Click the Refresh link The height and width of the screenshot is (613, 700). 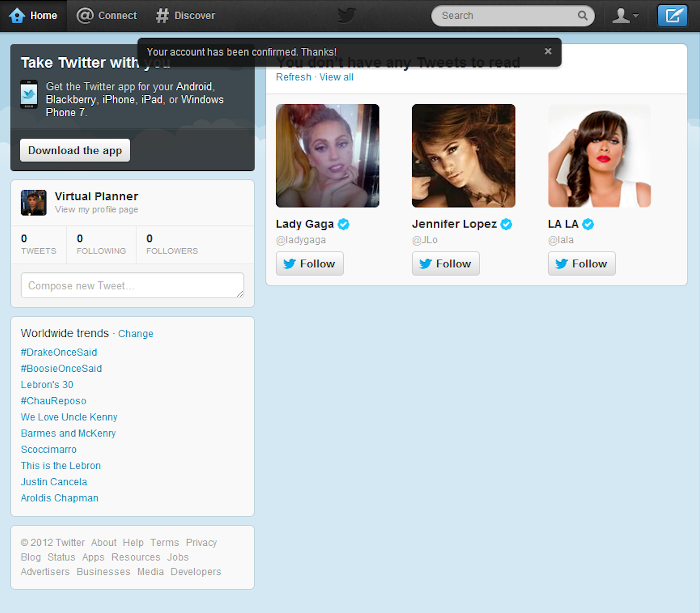[293, 77]
